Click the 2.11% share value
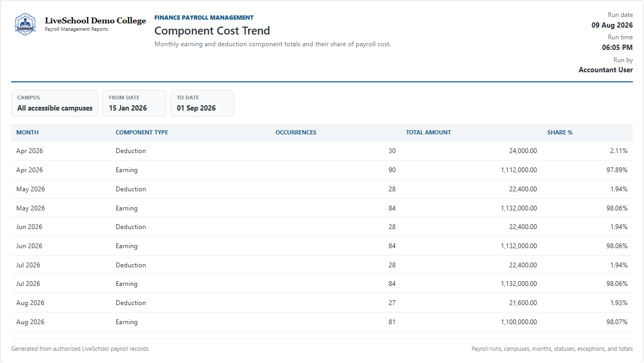The height and width of the screenshot is (363, 644). (x=618, y=151)
